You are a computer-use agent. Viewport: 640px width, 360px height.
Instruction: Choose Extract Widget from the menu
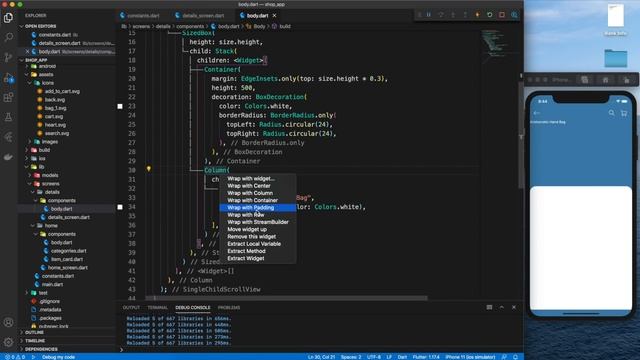click(x=258, y=258)
